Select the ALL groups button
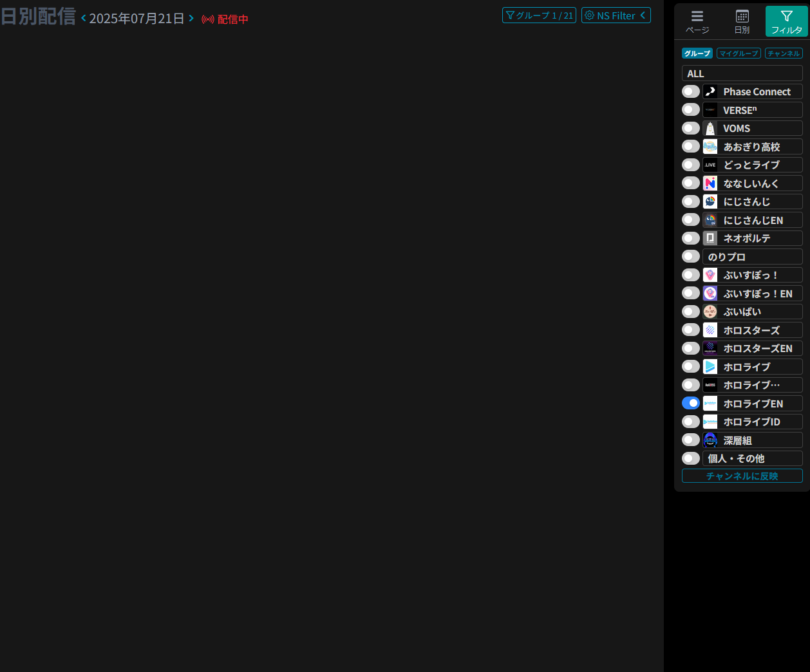 point(742,73)
